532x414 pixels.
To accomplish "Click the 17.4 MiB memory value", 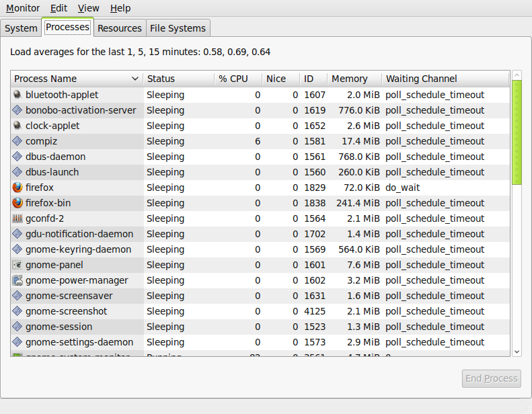I will tap(360, 141).
